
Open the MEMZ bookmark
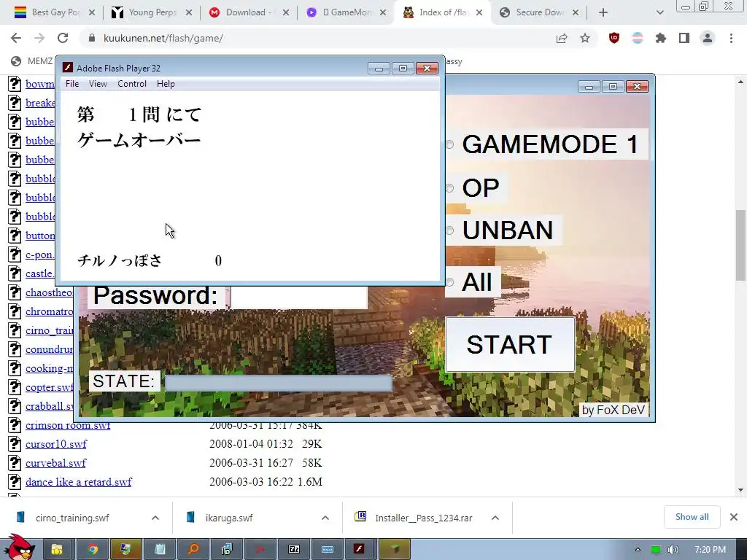point(32,61)
